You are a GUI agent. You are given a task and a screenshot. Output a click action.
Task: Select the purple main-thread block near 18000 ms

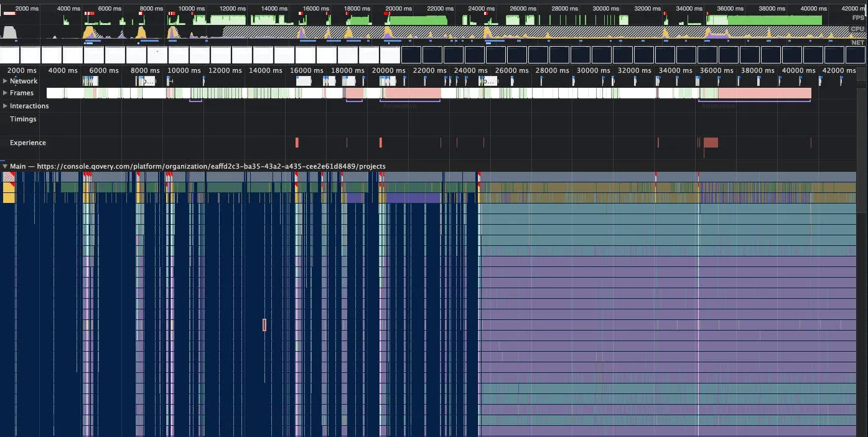pyautogui.click(x=355, y=198)
